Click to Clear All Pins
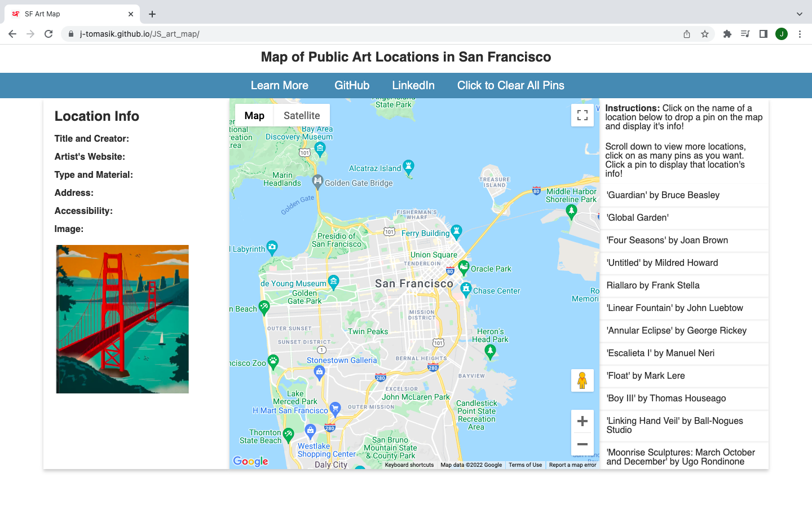 pyautogui.click(x=511, y=85)
